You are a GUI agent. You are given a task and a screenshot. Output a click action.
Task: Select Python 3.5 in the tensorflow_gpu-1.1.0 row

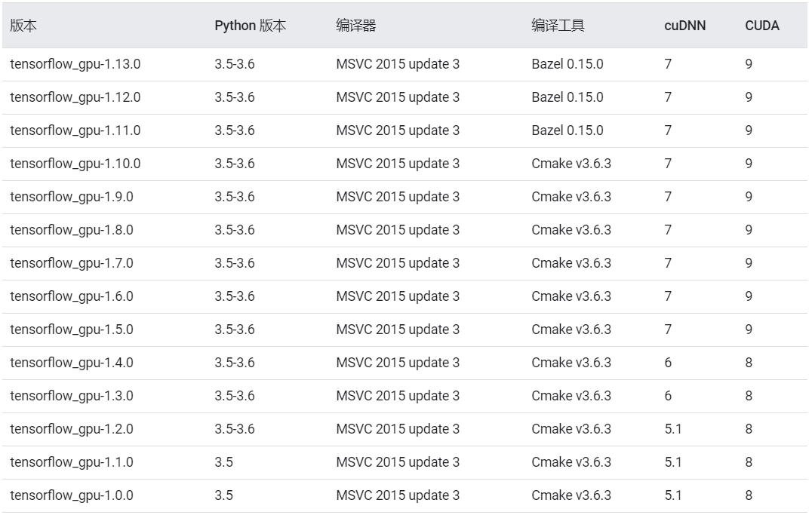(x=223, y=462)
